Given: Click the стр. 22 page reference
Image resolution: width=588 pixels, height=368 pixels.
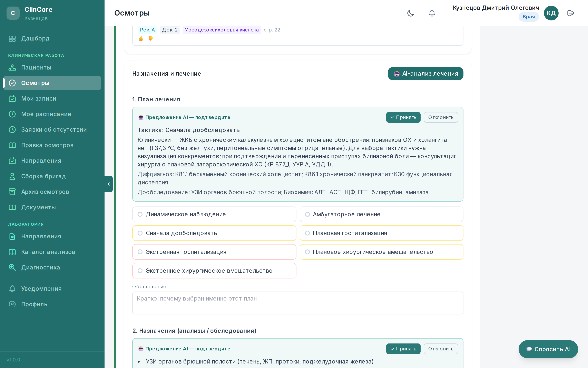Looking at the screenshot, I should click(x=272, y=30).
